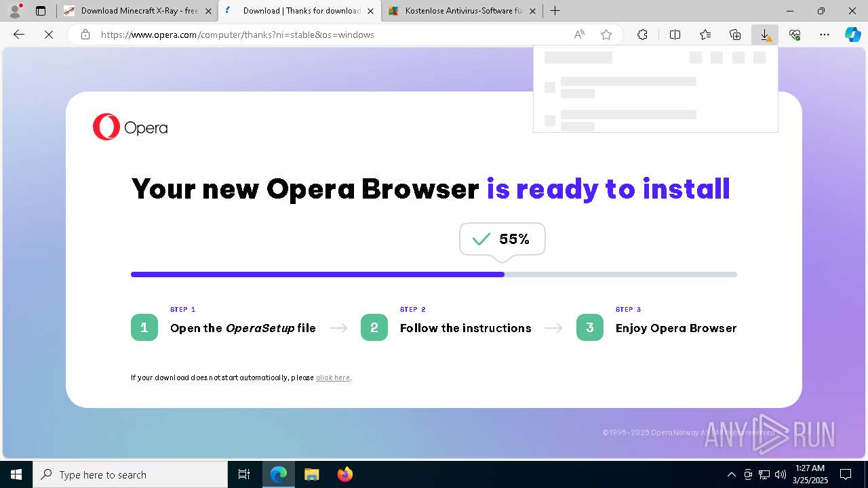Open Read aloud icon
The image size is (868, 488).
[579, 35]
